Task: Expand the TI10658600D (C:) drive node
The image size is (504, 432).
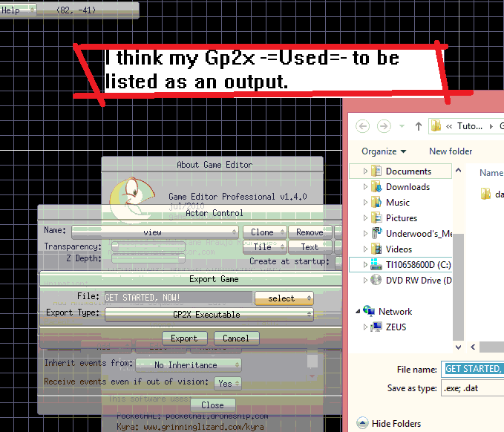Action: pos(365,264)
